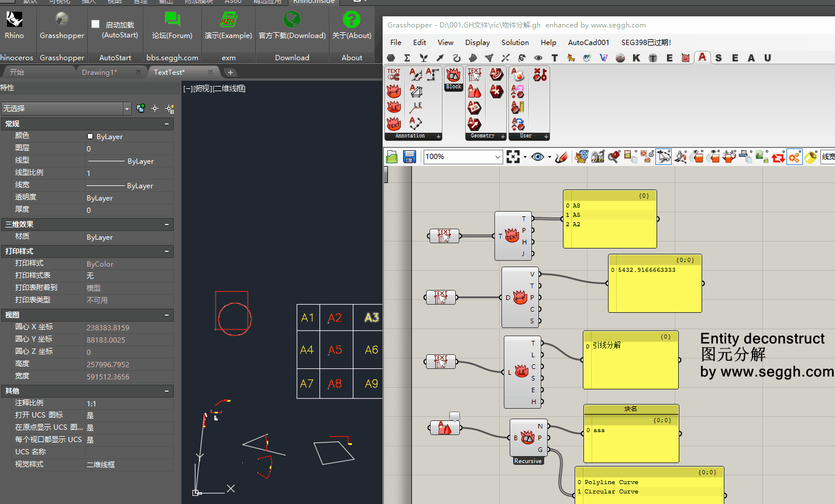Click the Rhino ribbon icon

click(14, 20)
